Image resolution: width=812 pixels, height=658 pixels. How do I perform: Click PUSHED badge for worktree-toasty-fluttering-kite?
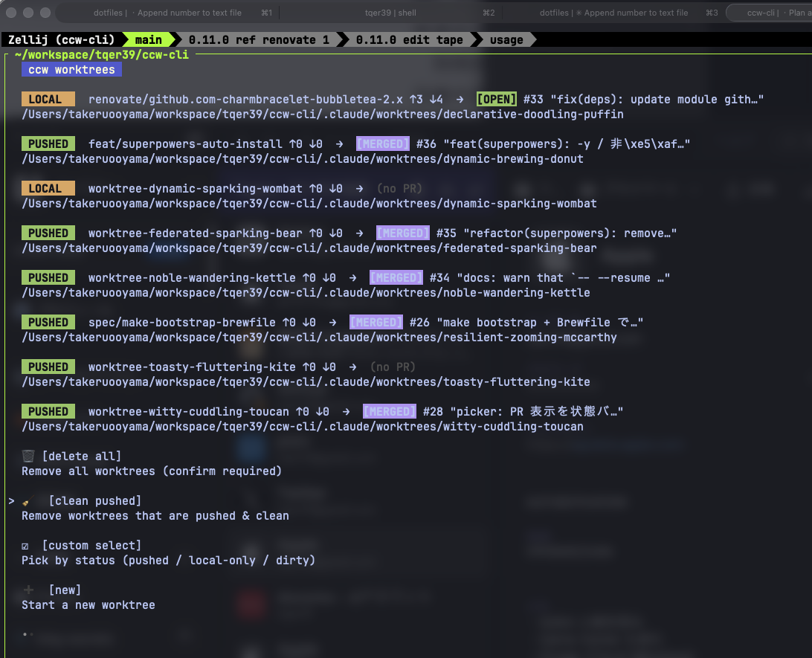[x=48, y=366]
